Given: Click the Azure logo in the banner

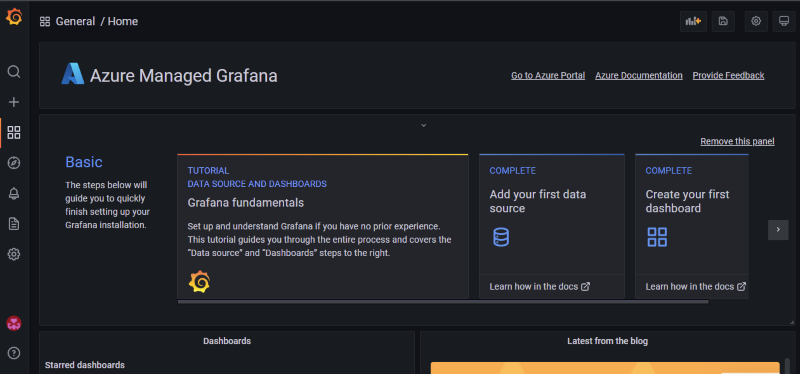Looking at the screenshot, I should tap(72, 73).
